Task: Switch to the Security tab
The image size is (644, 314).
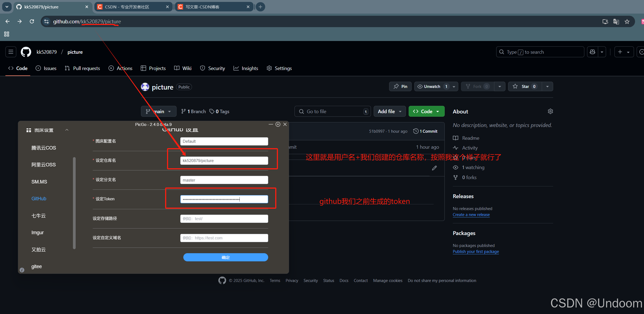Action: tap(213, 68)
